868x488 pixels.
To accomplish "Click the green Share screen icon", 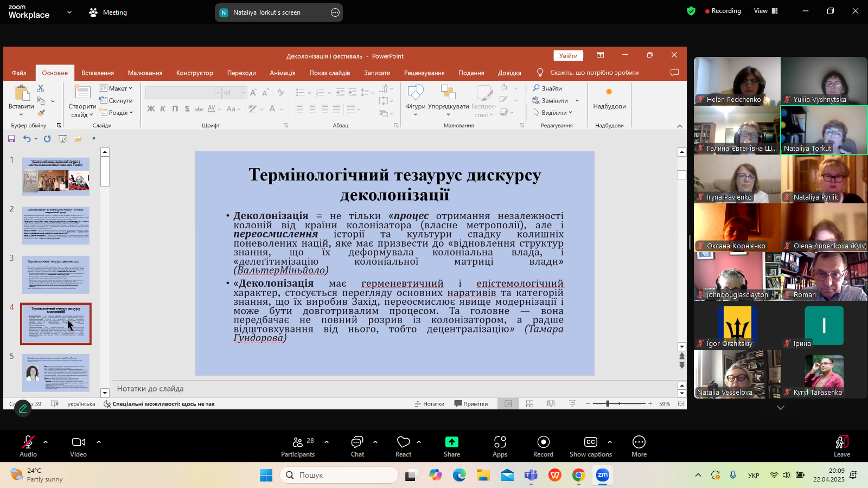I will [451, 442].
